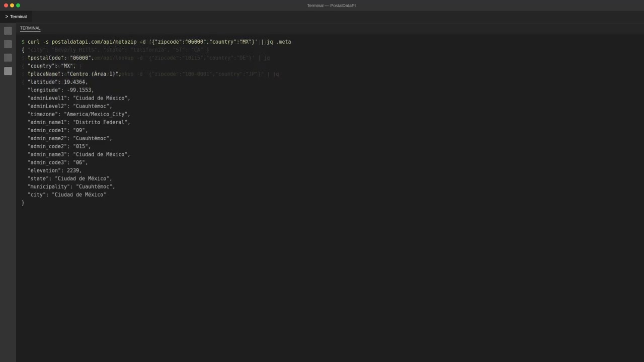Select the "state": "Ciudad de México" line
Screen dimensions: 644x362
pyautogui.click(x=70, y=178)
